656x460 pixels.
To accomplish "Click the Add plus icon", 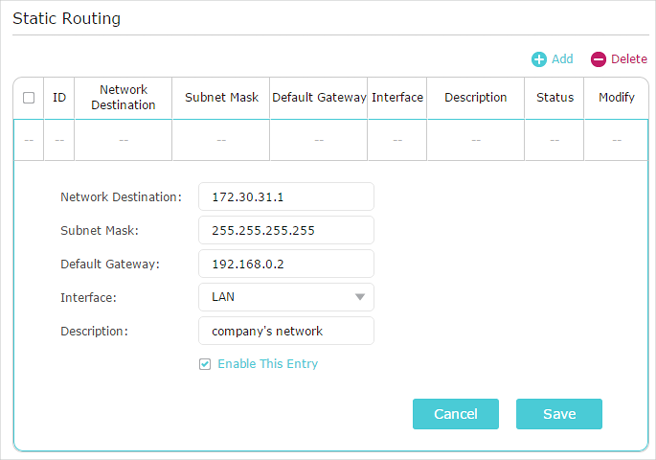I will coord(539,59).
